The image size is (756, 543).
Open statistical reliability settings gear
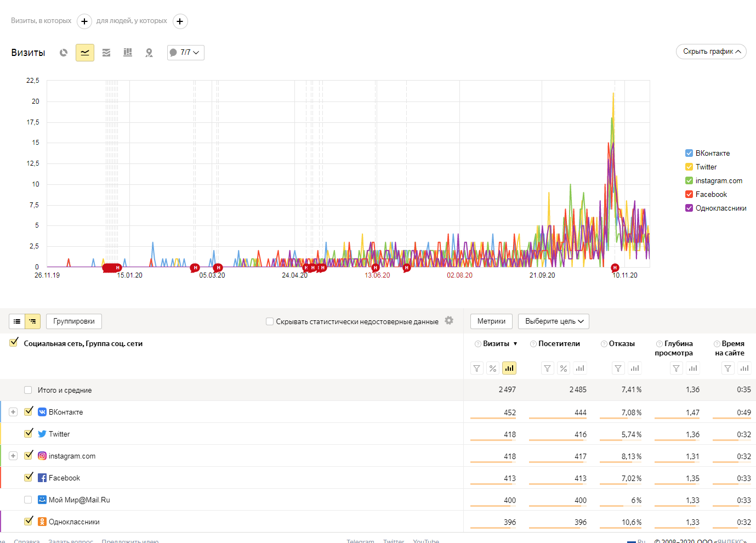point(449,321)
